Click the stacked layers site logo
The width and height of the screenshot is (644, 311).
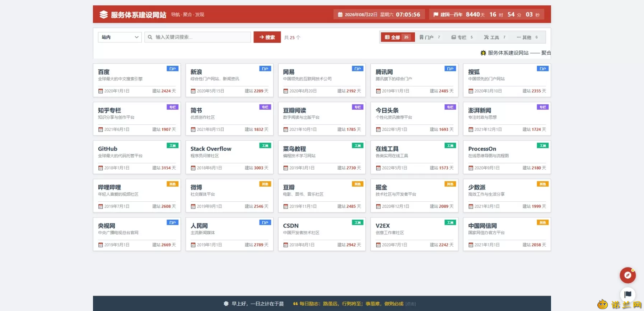(x=104, y=14)
